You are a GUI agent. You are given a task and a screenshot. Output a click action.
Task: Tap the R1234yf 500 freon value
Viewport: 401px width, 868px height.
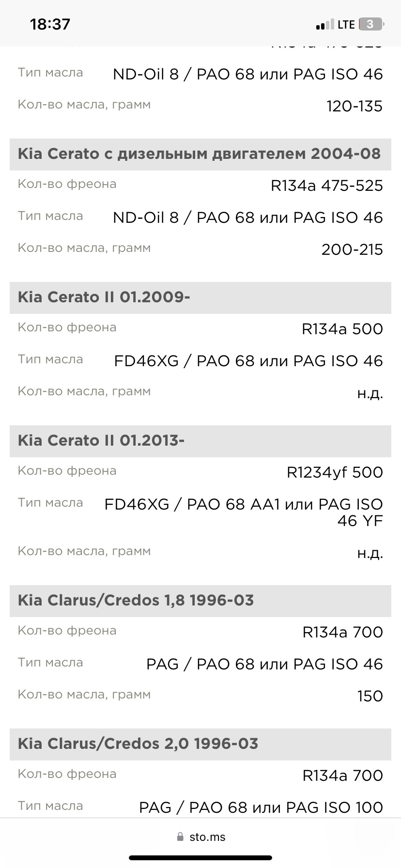(x=335, y=472)
